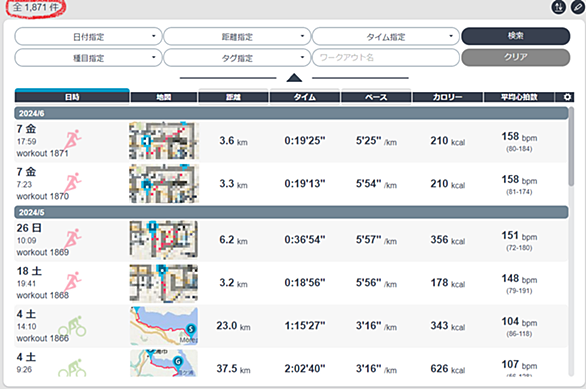The height and width of the screenshot is (389, 586).
Task: Click running icon for workout 1868
Action: (x=72, y=282)
